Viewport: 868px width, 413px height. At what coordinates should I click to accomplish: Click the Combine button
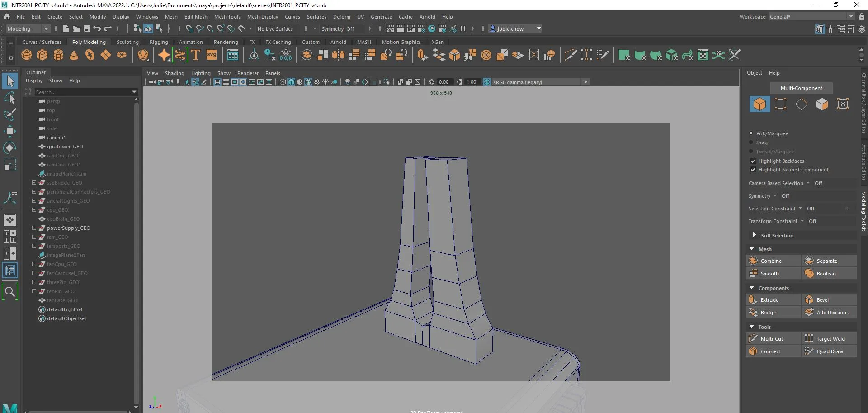pos(773,261)
